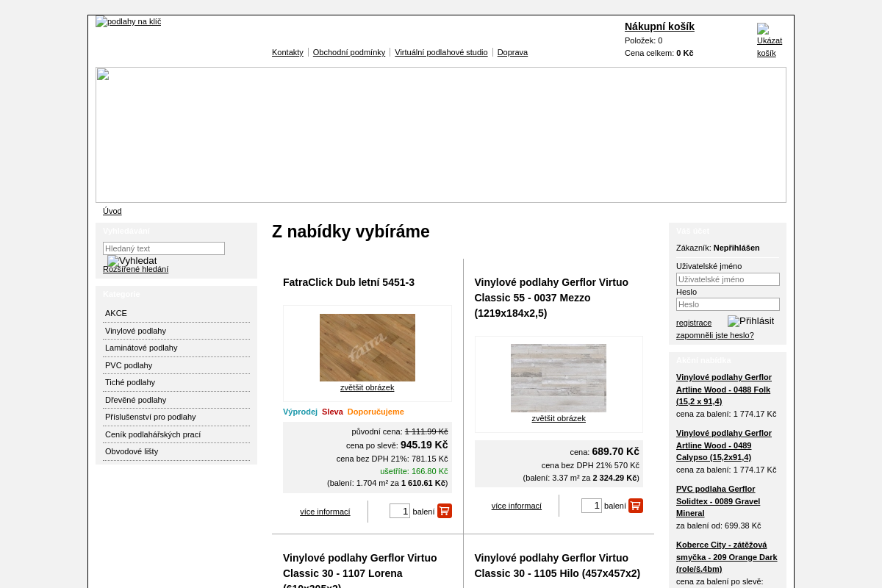Screen dimensions: 882x588
Task: Open Ceník podlahářských prací
Action: (x=176, y=434)
